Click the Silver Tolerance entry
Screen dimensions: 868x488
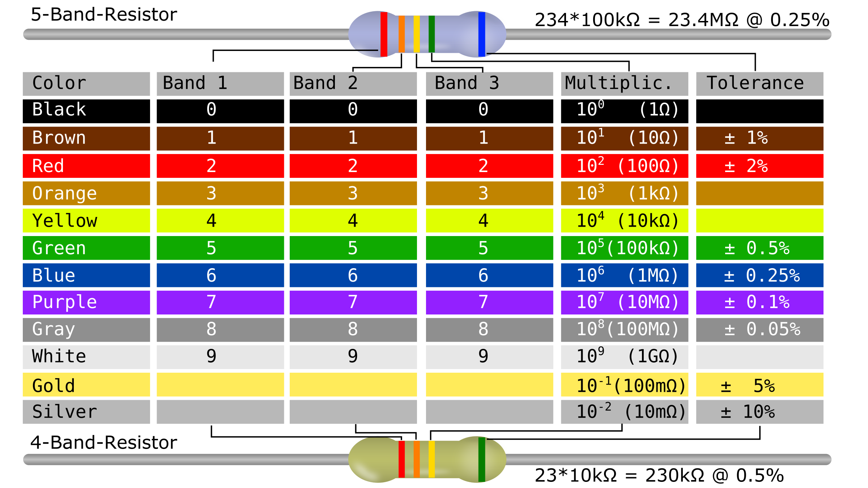pyautogui.click(x=763, y=415)
